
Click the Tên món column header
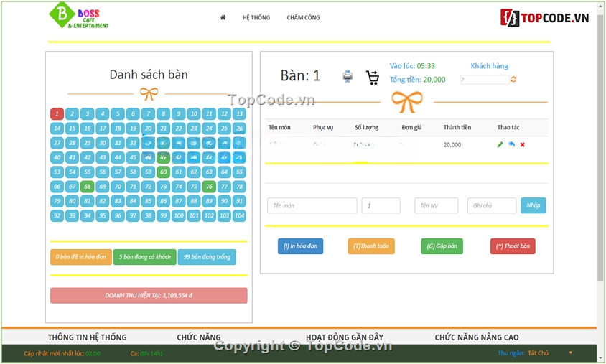coord(279,128)
